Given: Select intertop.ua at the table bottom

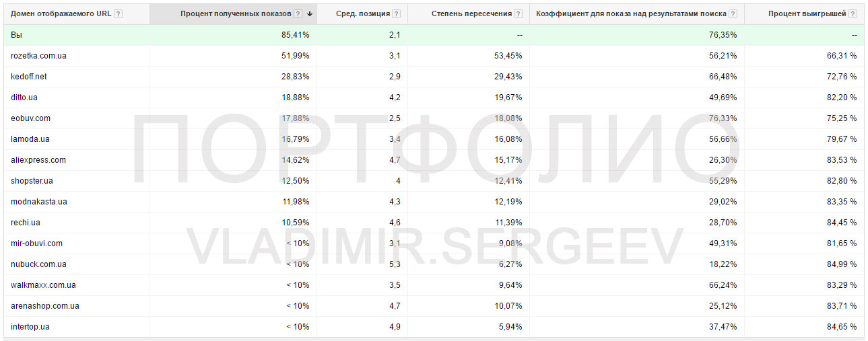Looking at the screenshot, I should click(30, 327).
